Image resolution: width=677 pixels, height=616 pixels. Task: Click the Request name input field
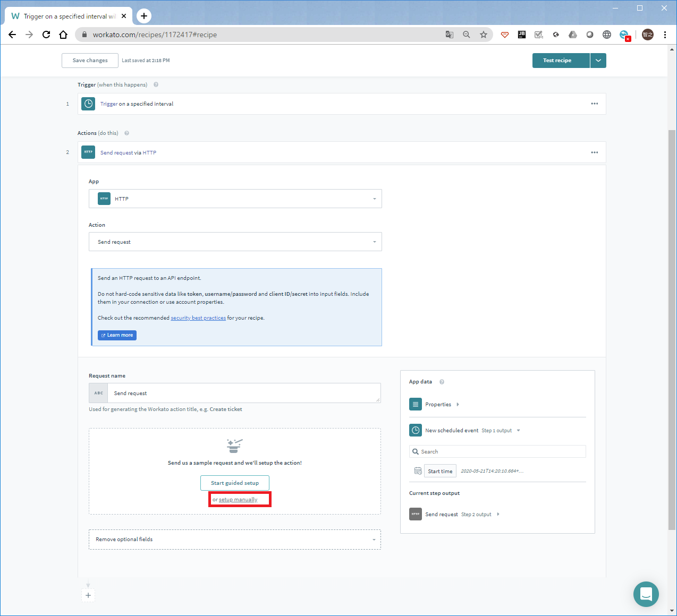coord(244,393)
